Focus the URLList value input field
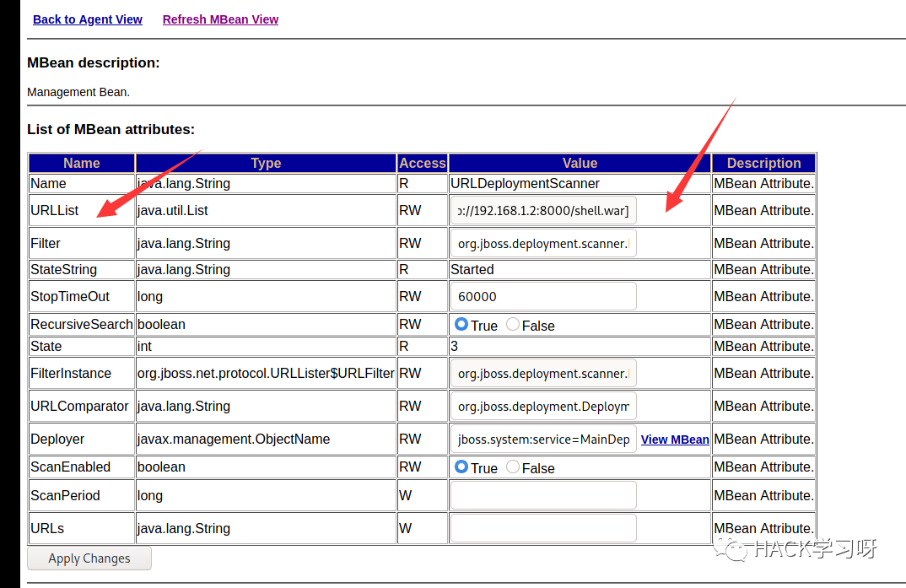Image resolution: width=906 pixels, height=588 pixels. [x=543, y=210]
